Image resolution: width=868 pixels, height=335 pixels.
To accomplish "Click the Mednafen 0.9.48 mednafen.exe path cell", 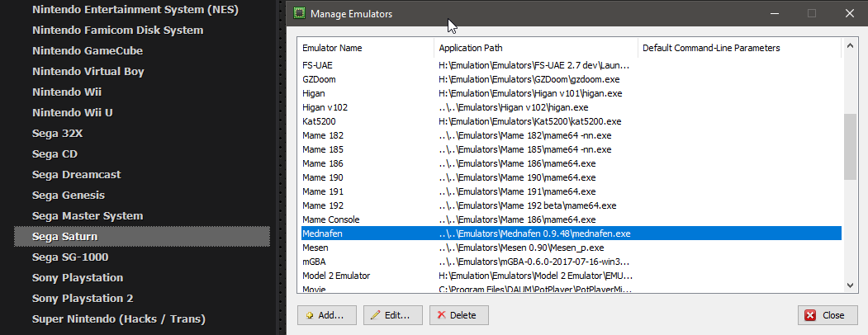I will (534, 234).
